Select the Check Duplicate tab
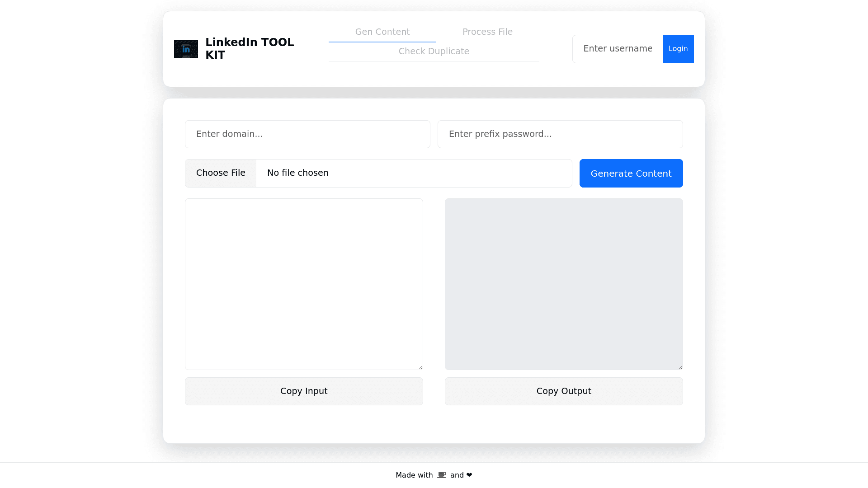868x488 pixels. (x=434, y=52)
